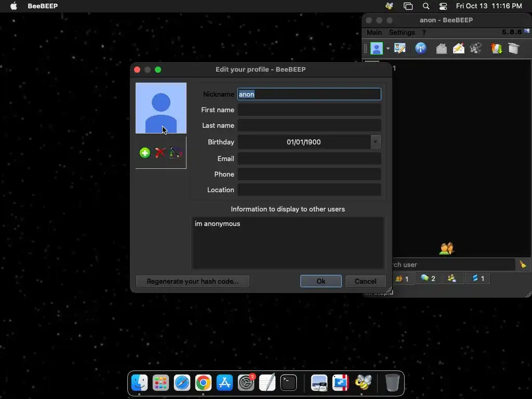Click the date and time in menu bar
The height and width of the screenshot is (399, 532).
489,6
